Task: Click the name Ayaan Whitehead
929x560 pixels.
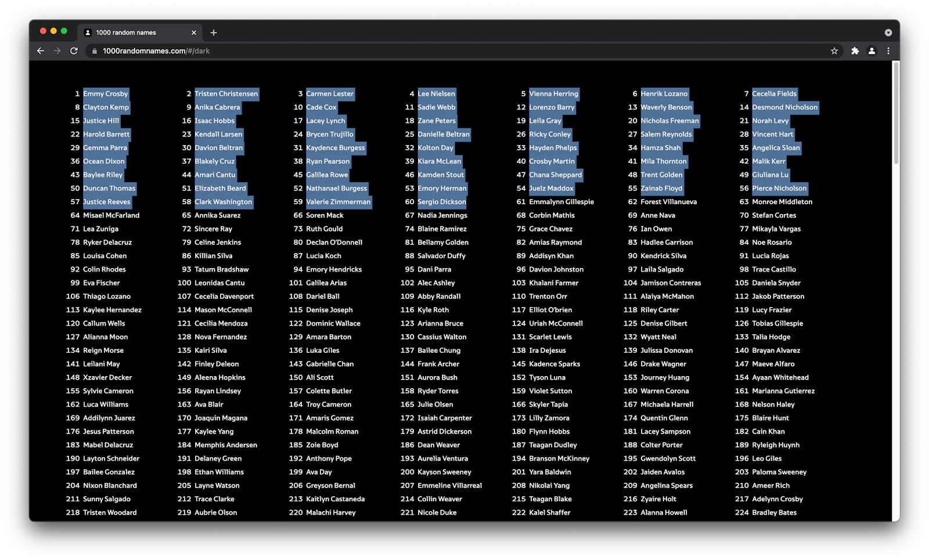Action: tap(781, 378)
